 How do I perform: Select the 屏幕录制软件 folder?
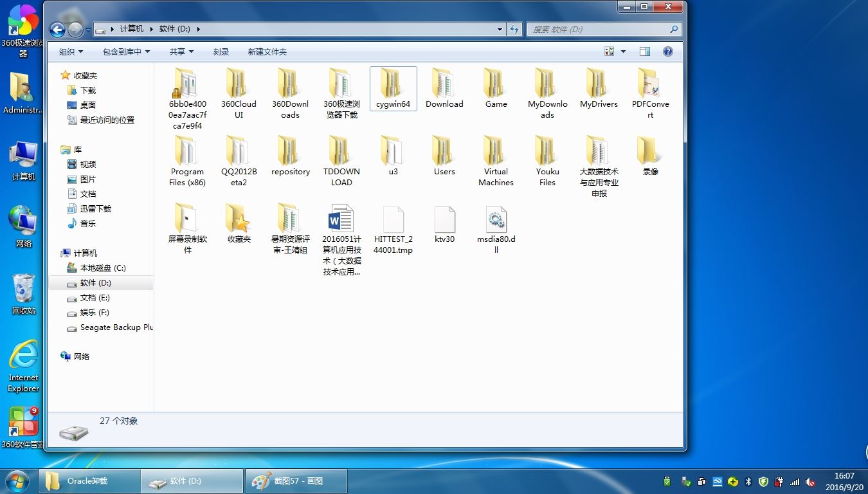(187, 229)
